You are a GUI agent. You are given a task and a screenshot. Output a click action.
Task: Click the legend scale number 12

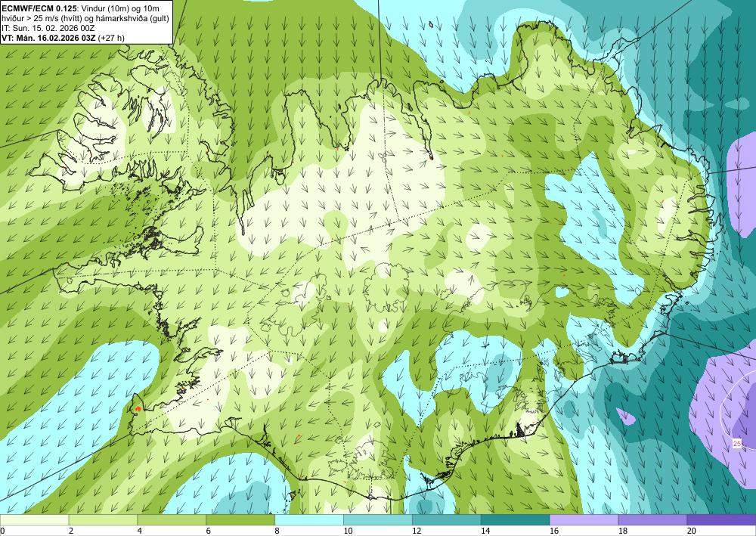tap(417, 531)
